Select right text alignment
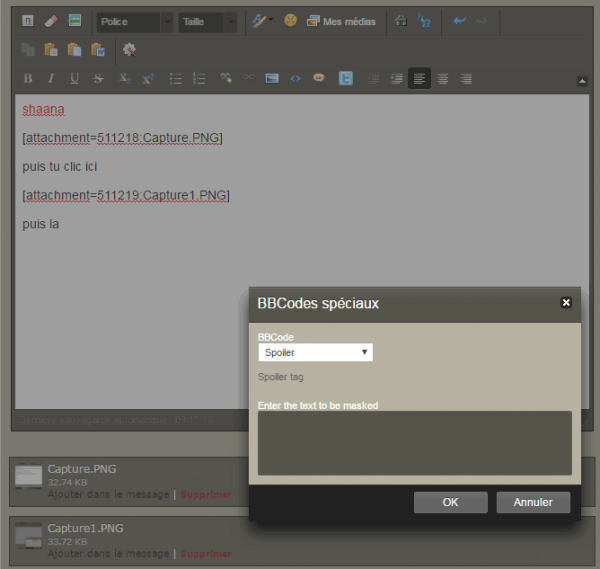 (466, 79)
